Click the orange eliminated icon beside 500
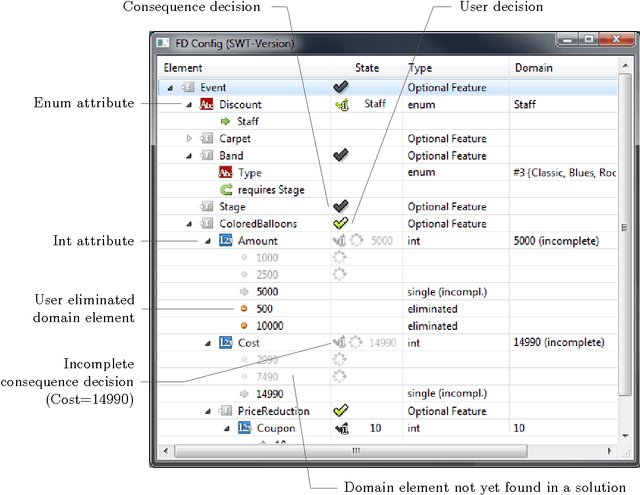The width and height of the screenshot is (640, 495). pos(243,309)
